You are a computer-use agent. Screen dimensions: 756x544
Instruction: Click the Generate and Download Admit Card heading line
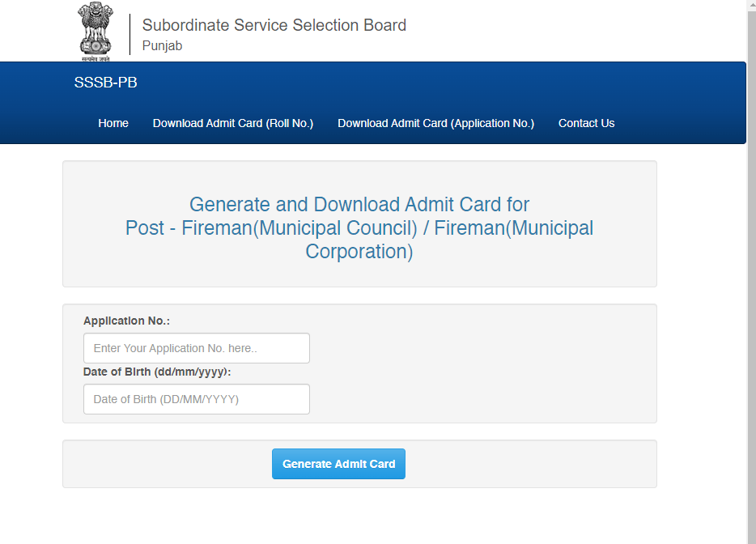click(x=359, y=204)
